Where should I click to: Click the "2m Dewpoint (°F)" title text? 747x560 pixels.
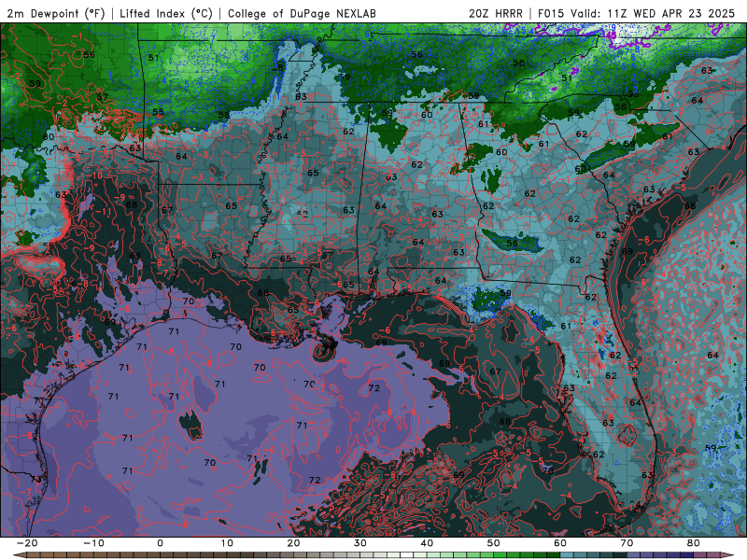click(56, 13)
